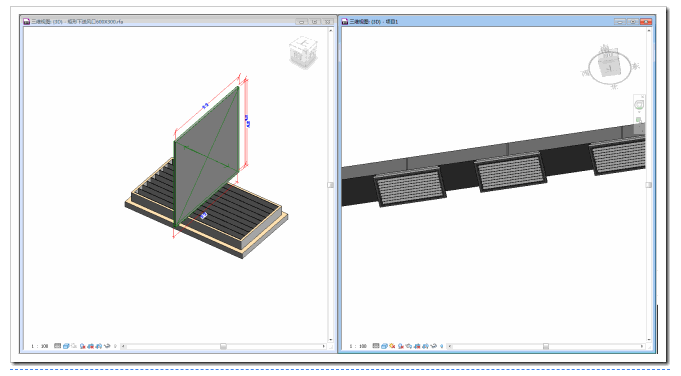Open visual style cube icon in family window
The image size is (681, 376).
click(66, 346)
